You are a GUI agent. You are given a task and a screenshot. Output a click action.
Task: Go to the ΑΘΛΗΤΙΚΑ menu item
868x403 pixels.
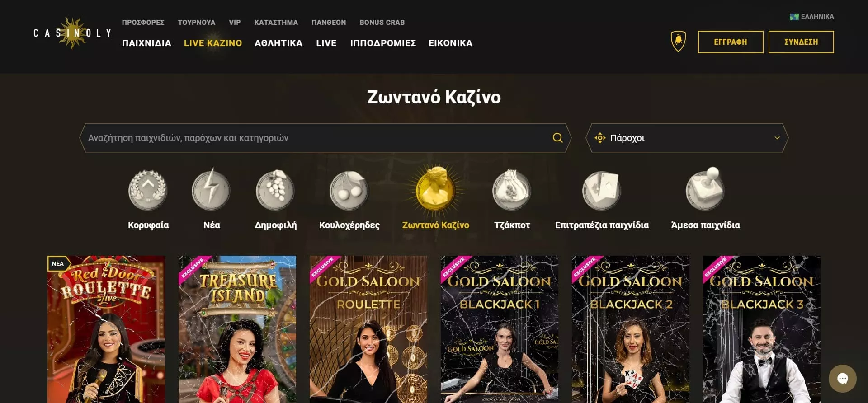point(278,43)
